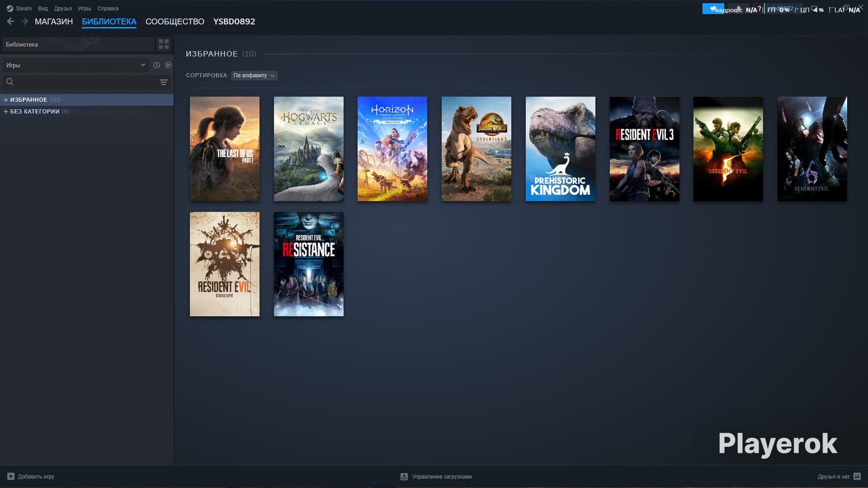Open Друзья и чат

point(839,476)
